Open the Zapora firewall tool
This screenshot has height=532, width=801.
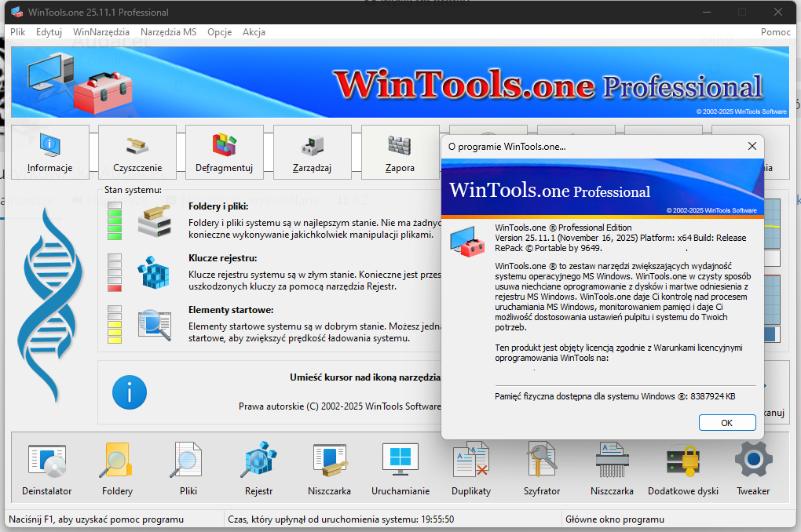pos(400,152)
